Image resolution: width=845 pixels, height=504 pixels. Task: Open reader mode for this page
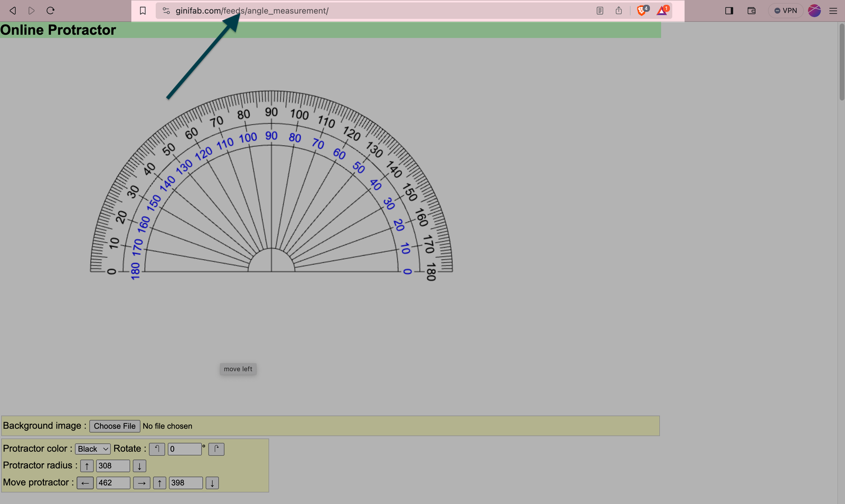(600, 11)
